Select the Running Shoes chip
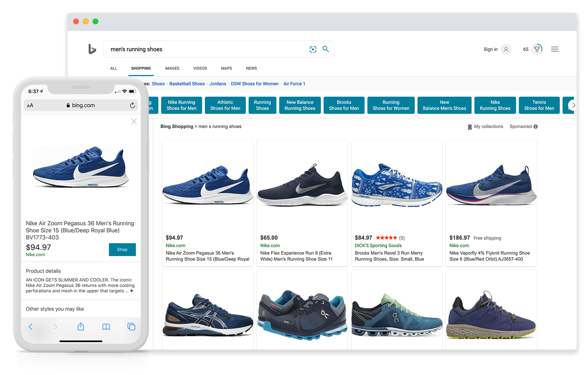Image resolution: width=588 pixels, height=375 pixels. tap(262, 105)
